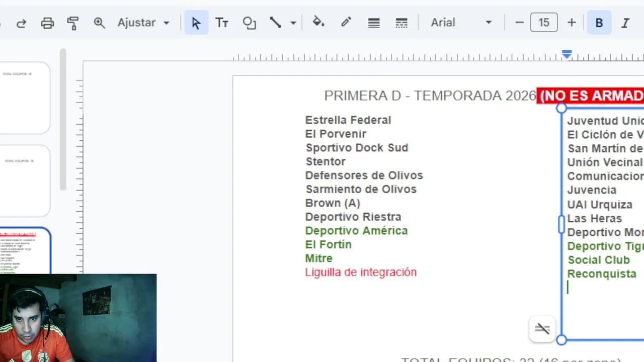This screenshot has width=644, height=362.
Task: Toggle Italic formatting
Action: 625,23
